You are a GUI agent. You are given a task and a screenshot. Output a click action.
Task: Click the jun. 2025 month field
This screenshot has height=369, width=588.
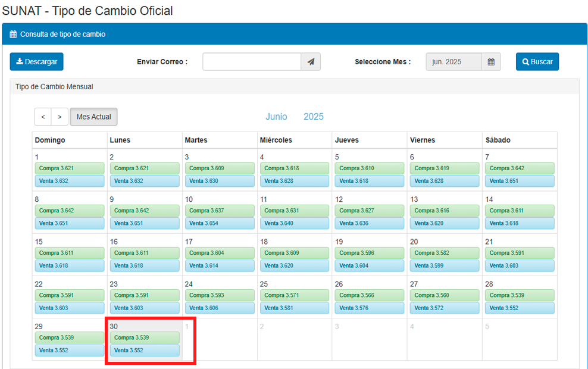(x=453, y=61)
